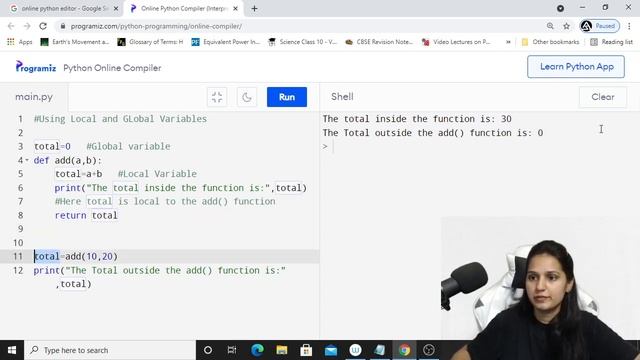The width and height of the screenshot is (640, 360).
Task: Launch Microsoft Edge from taskbar
Action: 257,350
